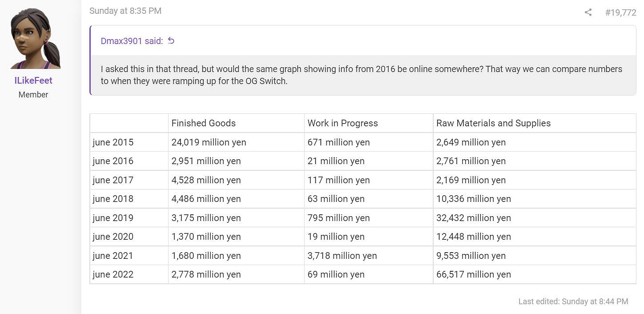Select the june 2015 row label

coord(113,142)
